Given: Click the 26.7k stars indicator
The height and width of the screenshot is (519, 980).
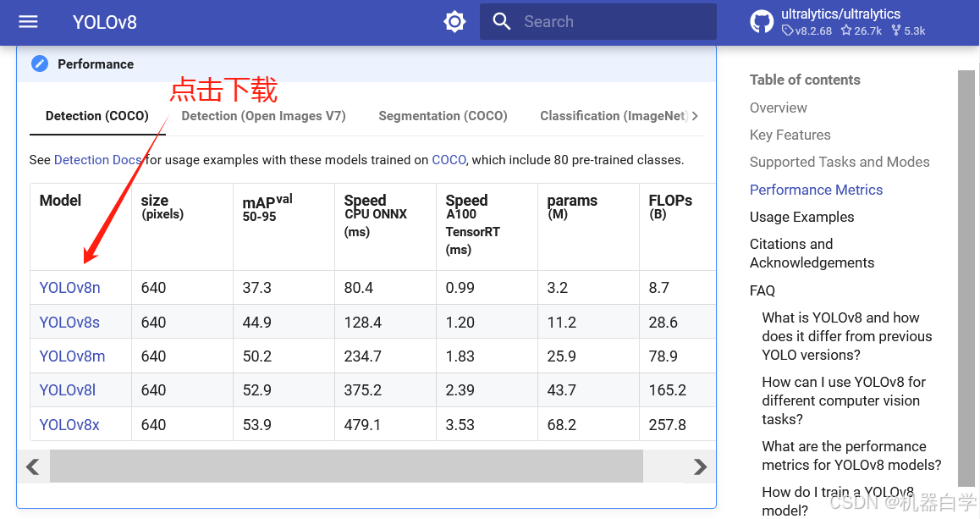Looking at the screenshot, I should tap(862, 30).
